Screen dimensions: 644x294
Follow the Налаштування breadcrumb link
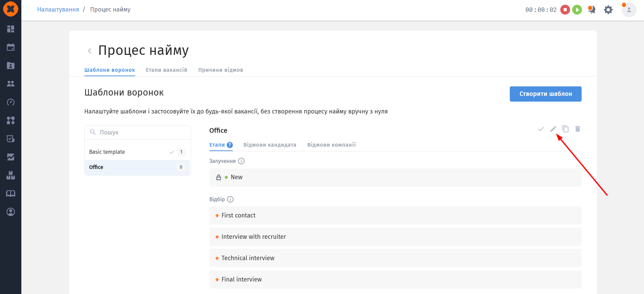(58, 9)
